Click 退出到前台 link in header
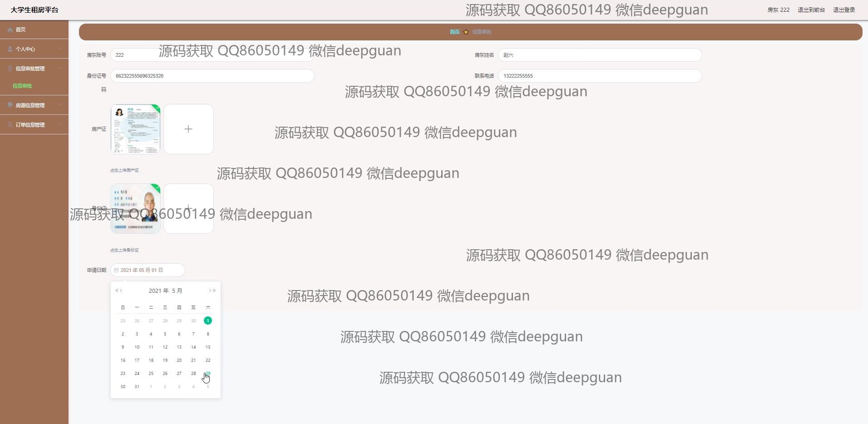 point(811,10)
